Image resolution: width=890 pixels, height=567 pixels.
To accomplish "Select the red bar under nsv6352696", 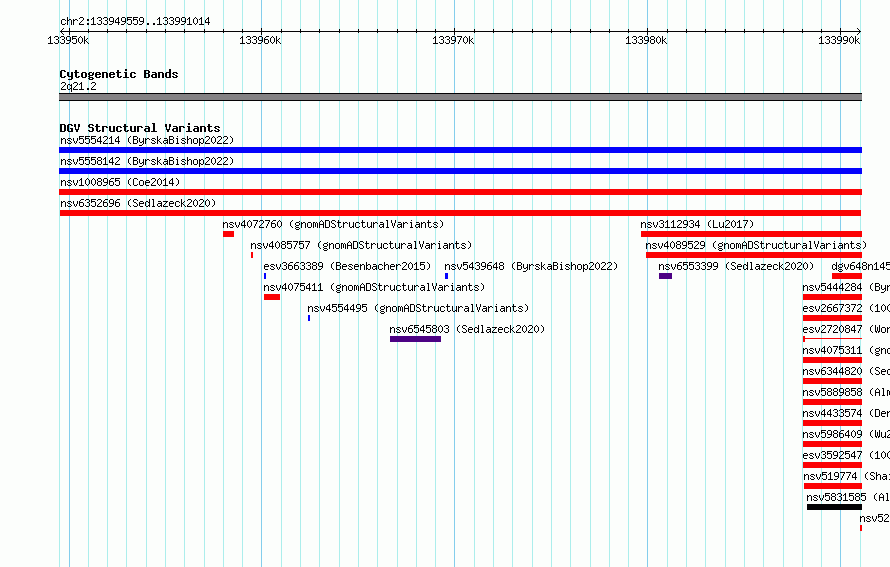I will pyautogui.click(x=460, y=213).
